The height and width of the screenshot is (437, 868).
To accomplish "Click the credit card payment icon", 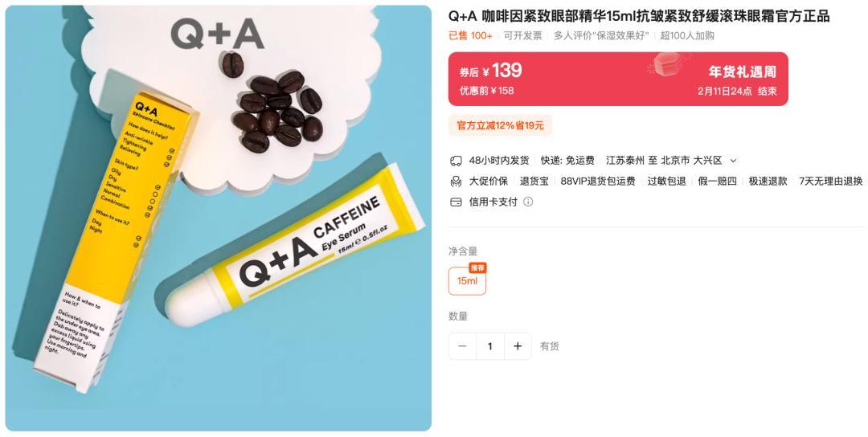I will point(456,202).
